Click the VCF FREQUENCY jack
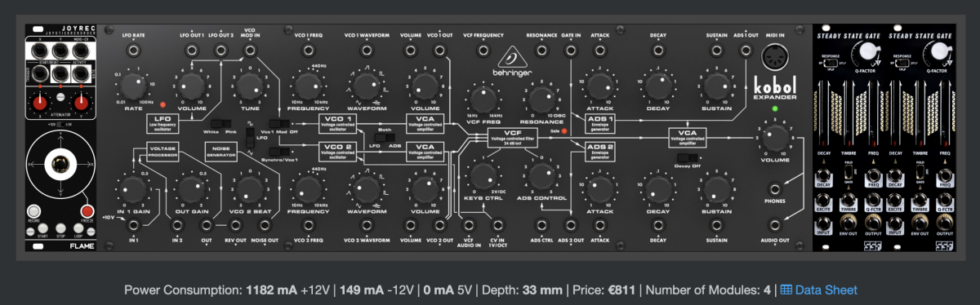 click(483, 50)
